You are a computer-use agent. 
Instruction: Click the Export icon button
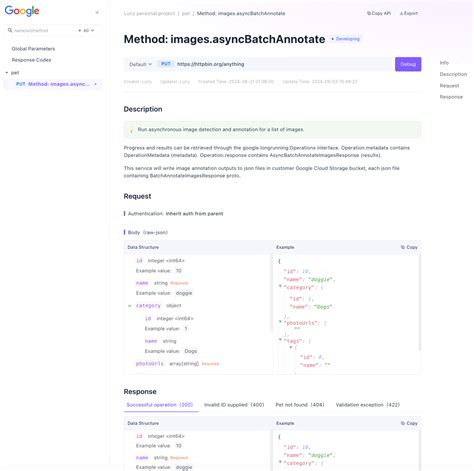point(409,13)
